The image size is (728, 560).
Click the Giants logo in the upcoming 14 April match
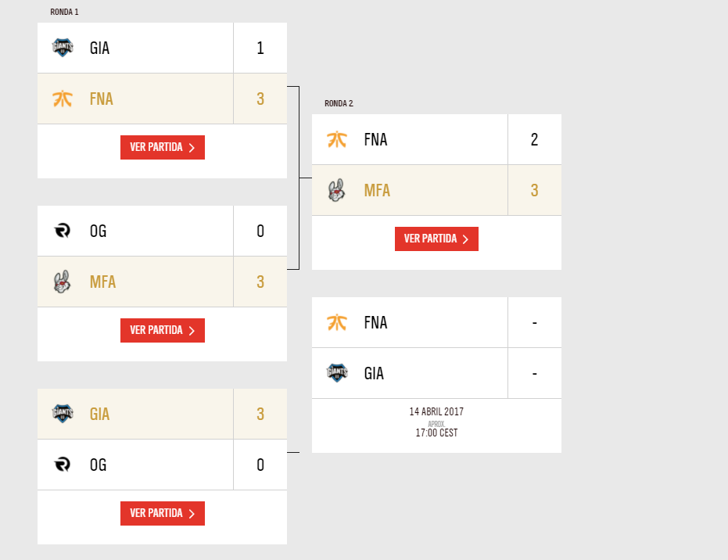coord(337,373)
